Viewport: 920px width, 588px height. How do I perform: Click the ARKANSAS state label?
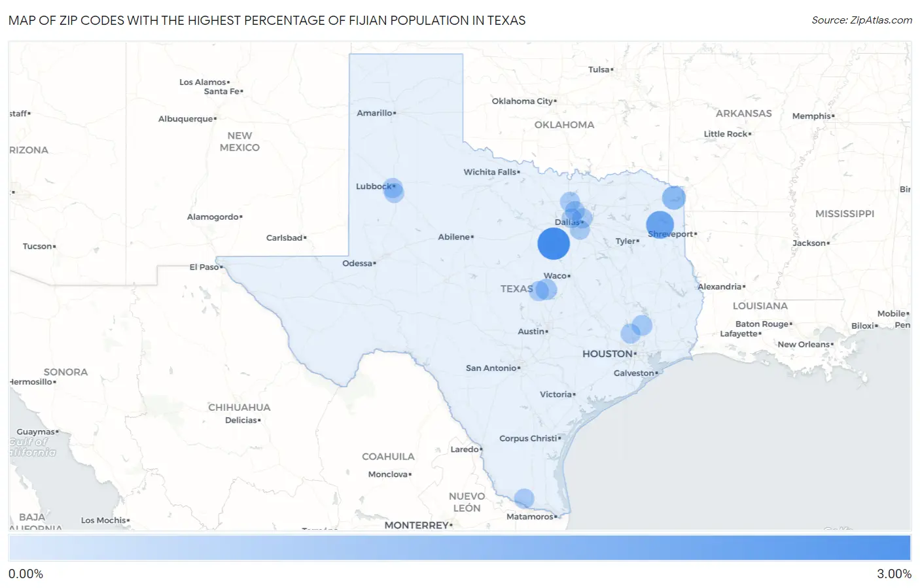(x=744, y=114)
